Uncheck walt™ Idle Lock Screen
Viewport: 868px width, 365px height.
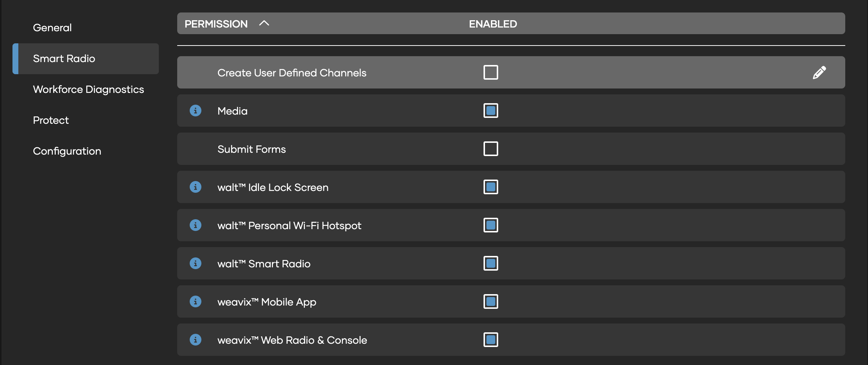490,187
